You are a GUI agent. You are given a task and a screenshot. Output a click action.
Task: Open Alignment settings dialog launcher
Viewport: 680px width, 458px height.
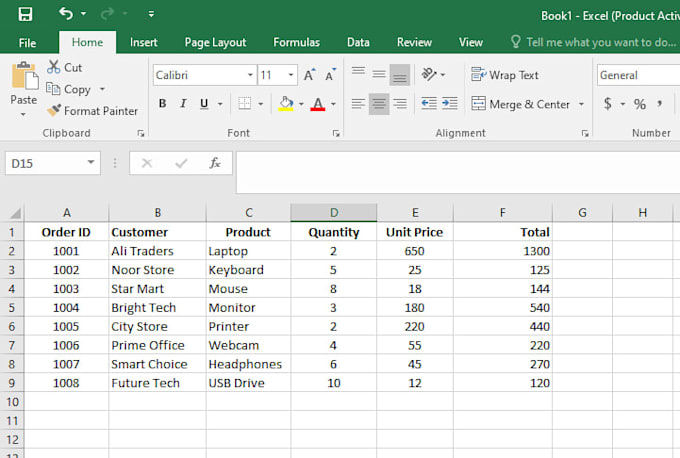coord(585,134)
